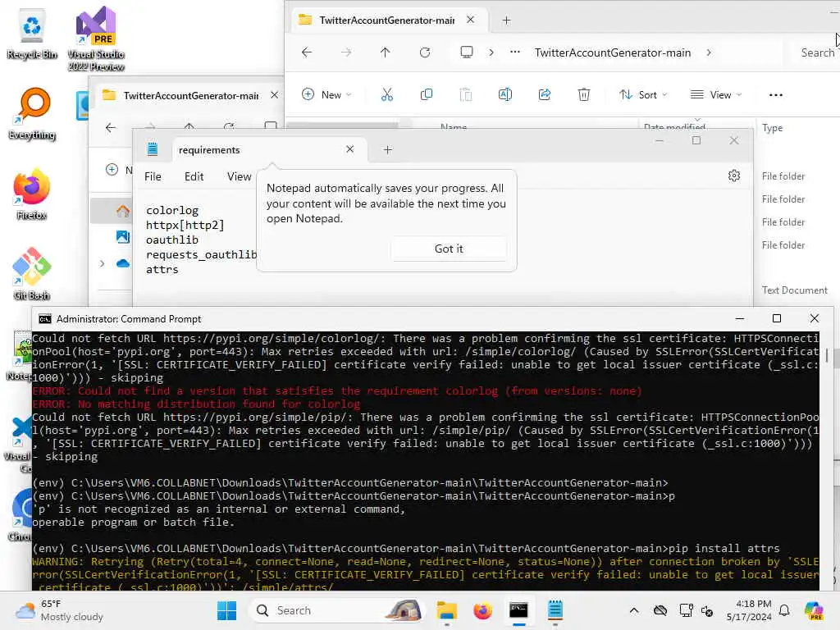This screenshot has height=630, width=840.
Task: Open the Sort dropdown in Explorer toolbar
Action: 643,95
